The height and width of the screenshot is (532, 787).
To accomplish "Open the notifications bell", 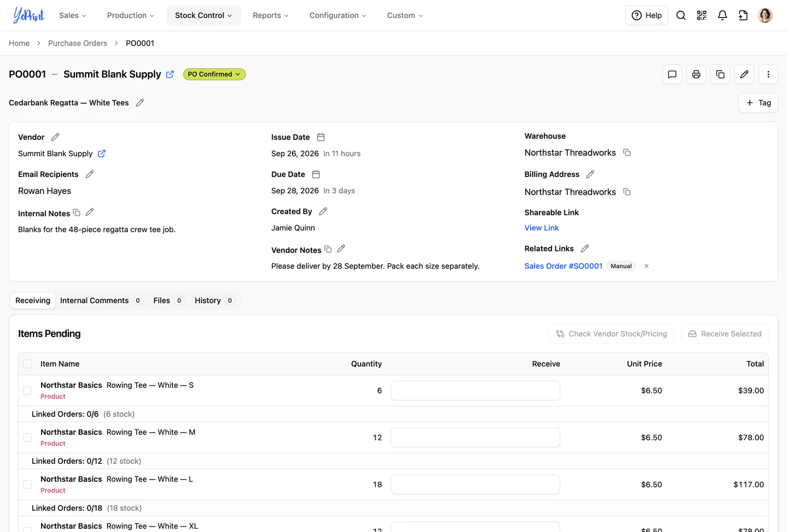I will [723, 15].
